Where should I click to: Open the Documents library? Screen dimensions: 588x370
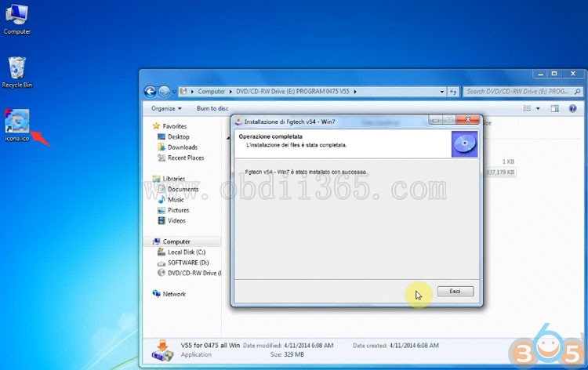click(183, 189)
